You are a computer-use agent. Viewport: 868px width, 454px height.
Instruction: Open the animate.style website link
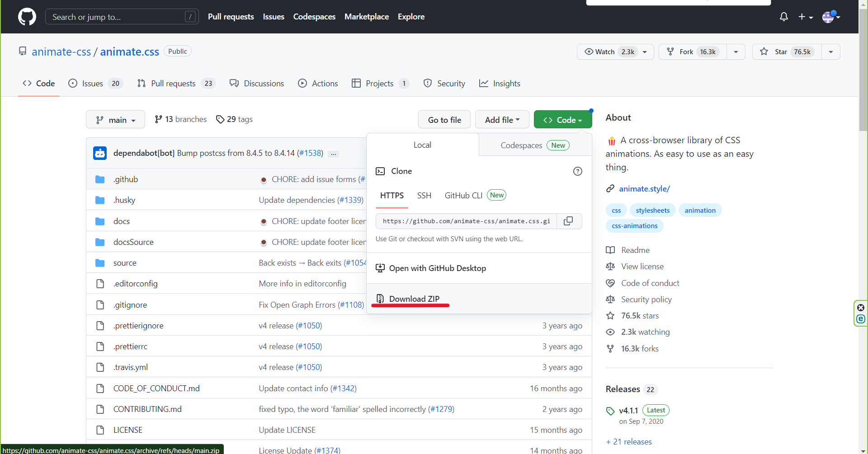point(644,189)
